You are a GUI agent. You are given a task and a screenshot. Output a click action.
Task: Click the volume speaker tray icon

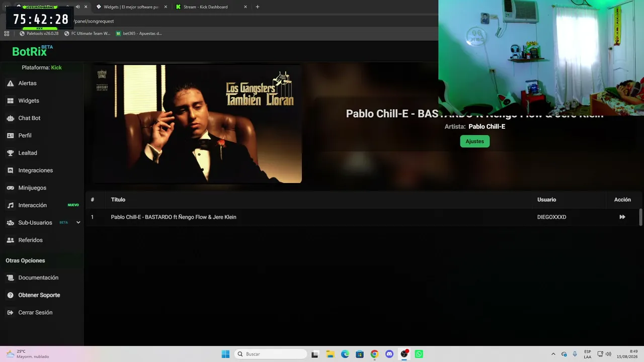pyautogui.click(x=608, y=354)
